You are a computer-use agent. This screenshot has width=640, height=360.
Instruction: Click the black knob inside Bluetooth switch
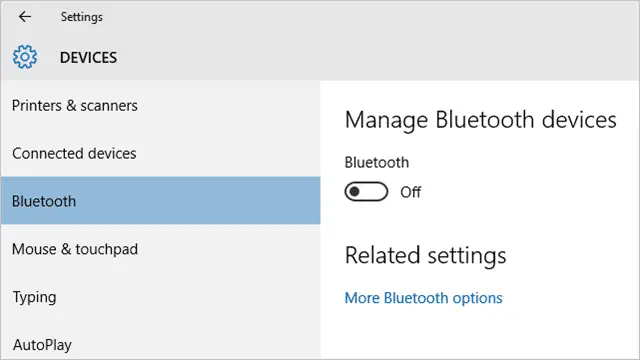coord(355,192)
